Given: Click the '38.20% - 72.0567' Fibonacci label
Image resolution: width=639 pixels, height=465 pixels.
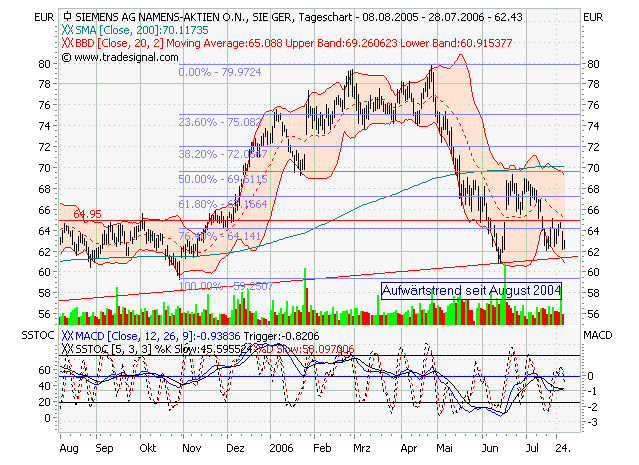Looking at the screenshot, I should coord(223,154).
